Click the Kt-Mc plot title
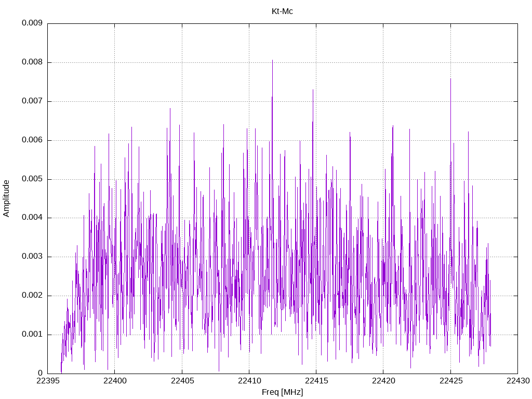 282,11
